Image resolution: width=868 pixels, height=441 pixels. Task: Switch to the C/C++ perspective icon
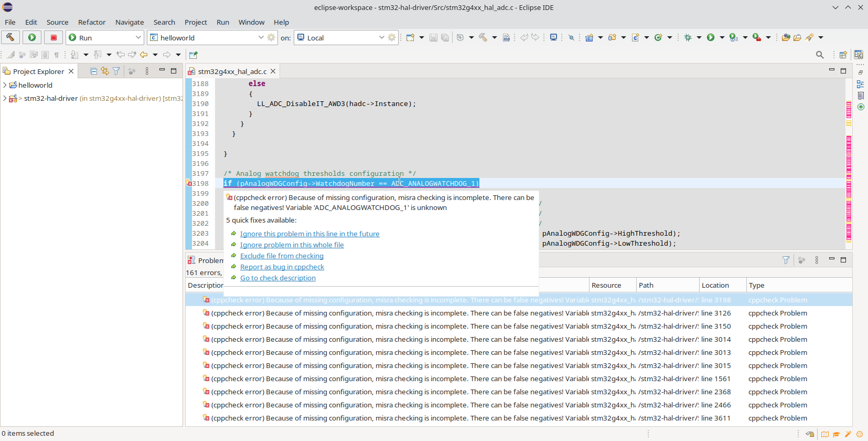point(859,55)
